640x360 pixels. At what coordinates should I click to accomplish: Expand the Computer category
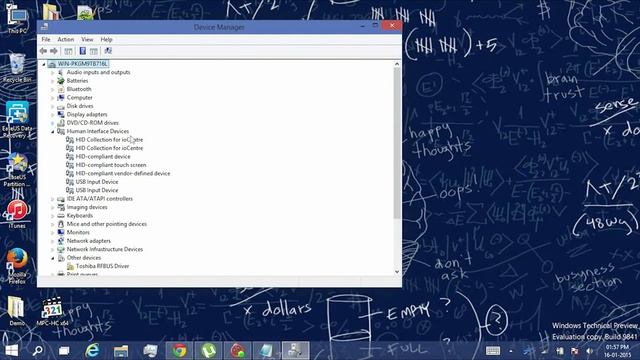[x=53, y=98]
